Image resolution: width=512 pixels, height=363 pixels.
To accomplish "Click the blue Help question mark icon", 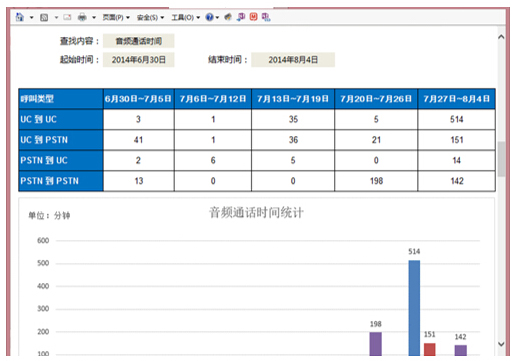I will tap(209, 17).
